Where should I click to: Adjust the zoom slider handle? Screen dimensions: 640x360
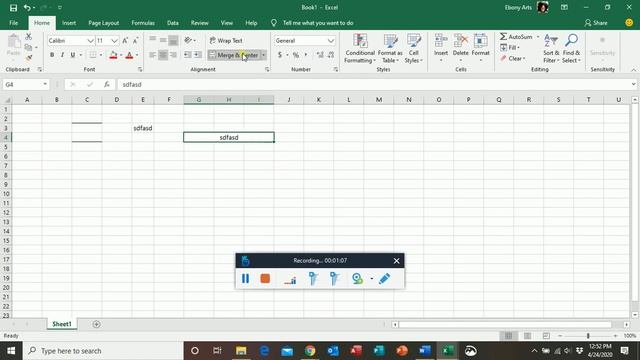click(x=588, y=336)
